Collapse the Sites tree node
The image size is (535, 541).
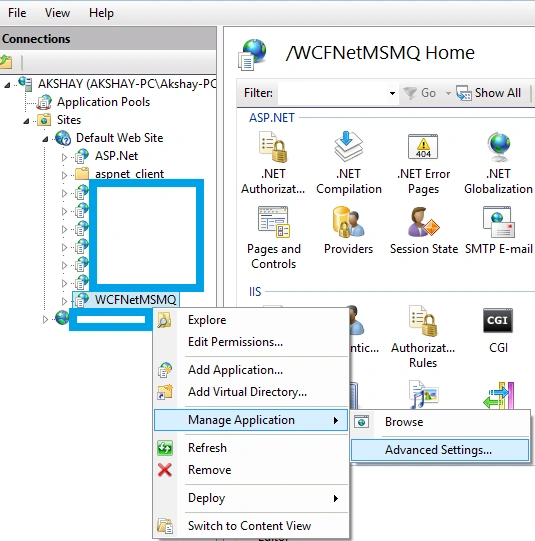(x=26, y=121)
